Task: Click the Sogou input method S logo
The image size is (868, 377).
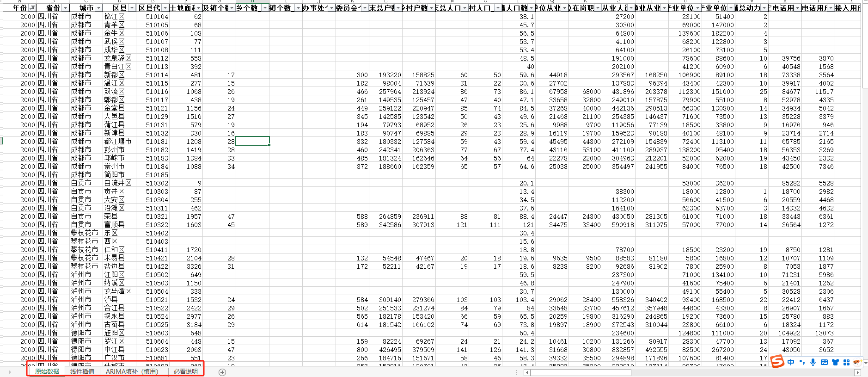Action: tap(777, 361)
